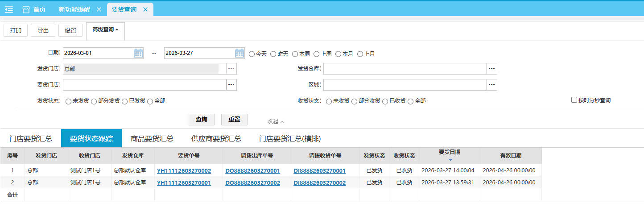Open the start date calendar picker
Image resolution: width=644 pixels, height=216 pixels.
138,53
